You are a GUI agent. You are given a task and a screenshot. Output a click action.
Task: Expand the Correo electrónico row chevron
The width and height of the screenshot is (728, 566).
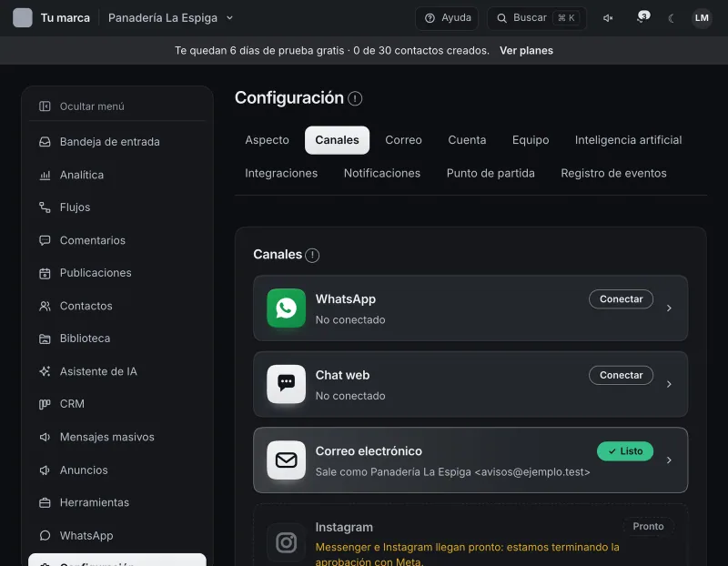[669, 460]
